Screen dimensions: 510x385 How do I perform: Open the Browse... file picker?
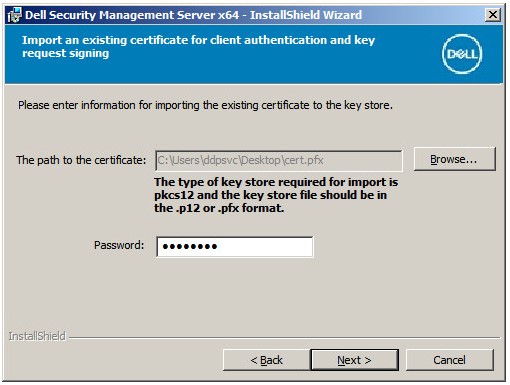coord(454,159)
